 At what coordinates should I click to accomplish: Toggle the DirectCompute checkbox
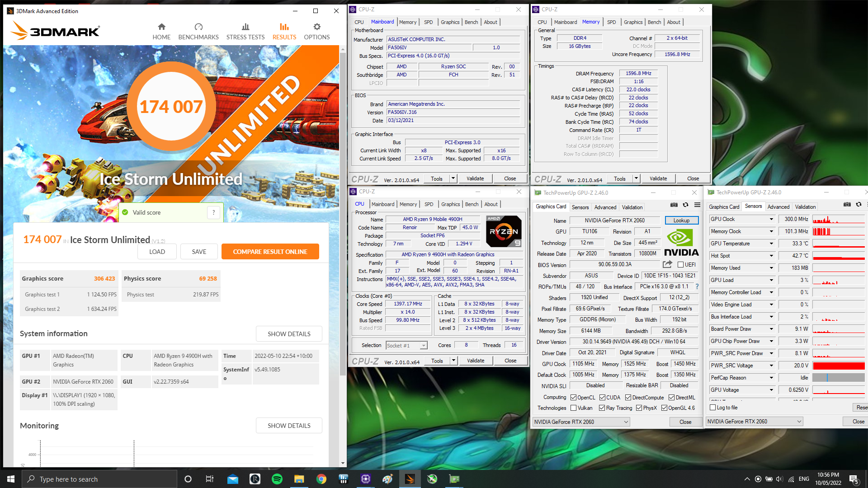tap(628, 398)
